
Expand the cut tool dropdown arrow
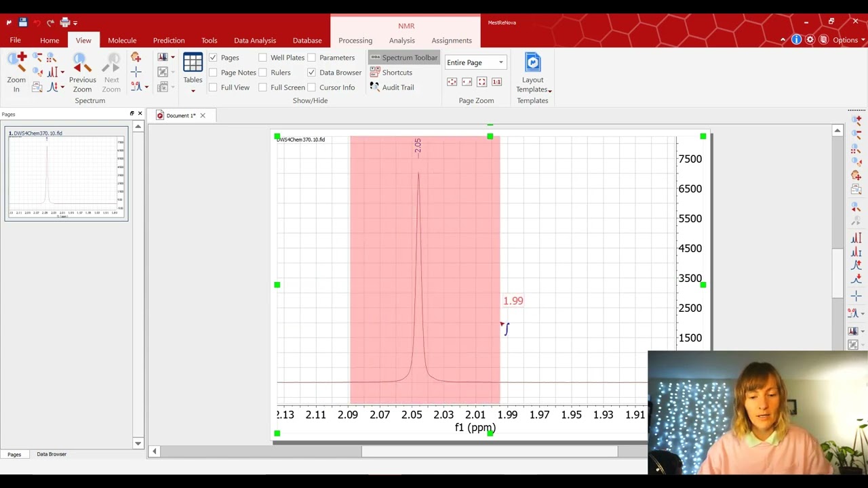146,87
